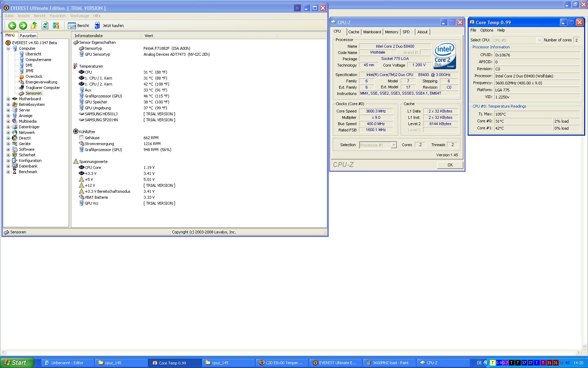Expand the Multimedia tree node
Screen dimensions: 588x368
point(8,121)
